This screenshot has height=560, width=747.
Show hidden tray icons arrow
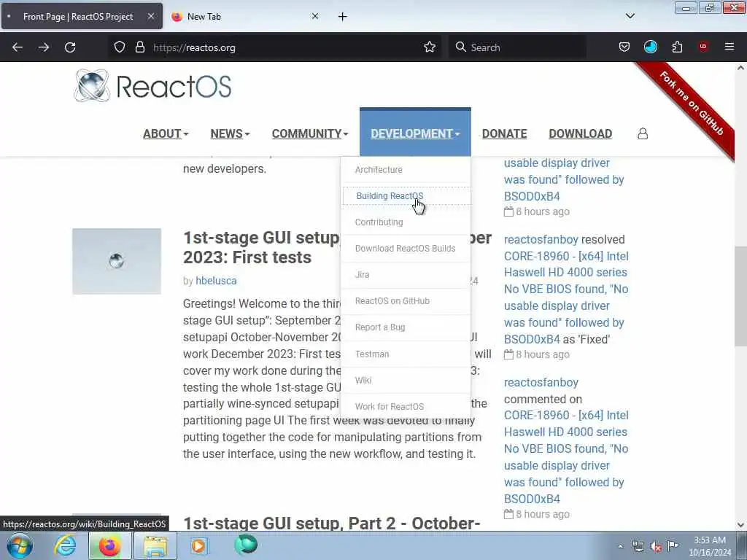[620, 547]
